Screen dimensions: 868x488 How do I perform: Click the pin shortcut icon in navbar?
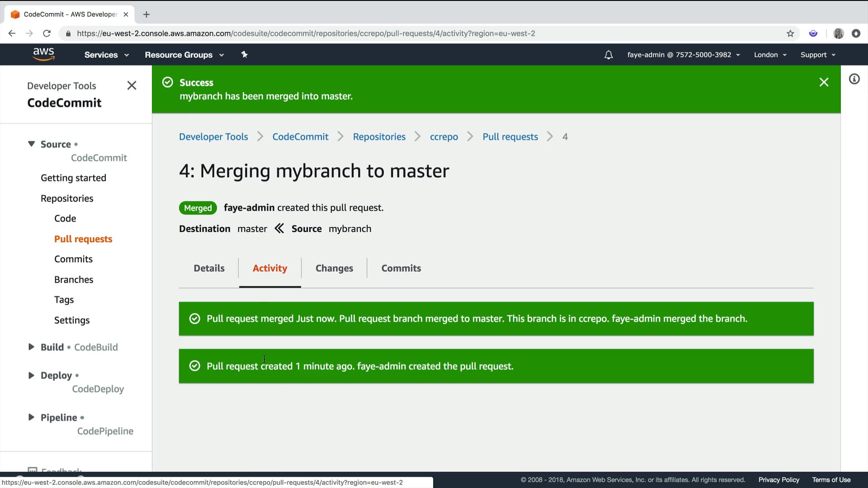point(244,55)
